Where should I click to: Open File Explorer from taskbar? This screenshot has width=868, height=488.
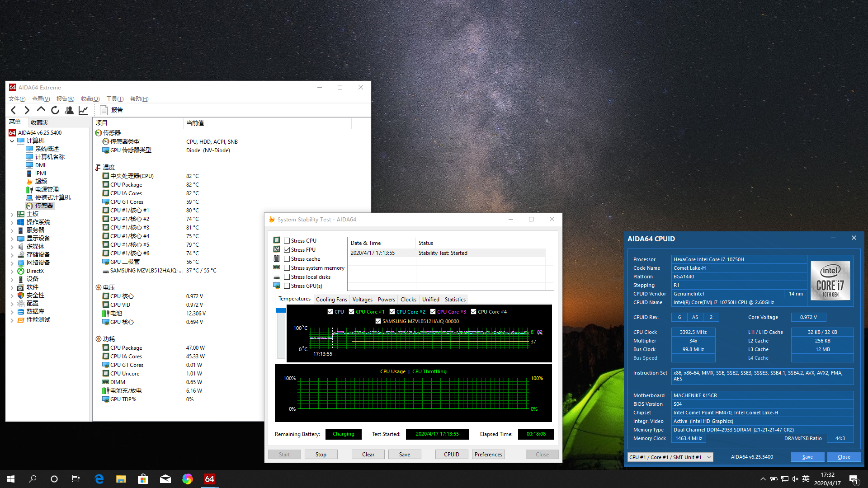pyautogui.click(x=121, y=479)
